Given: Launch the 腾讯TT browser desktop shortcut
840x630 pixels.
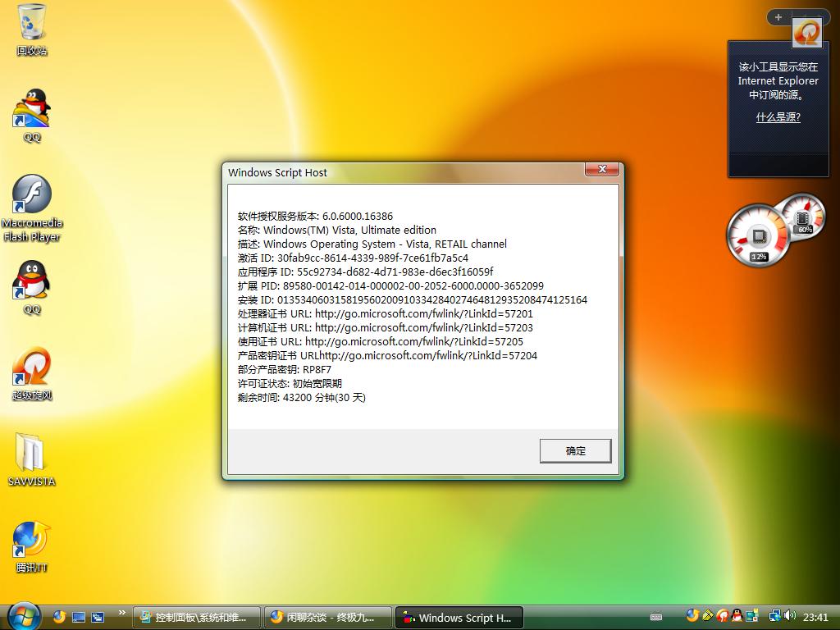Looking at the screenshot, I should 32,546.
